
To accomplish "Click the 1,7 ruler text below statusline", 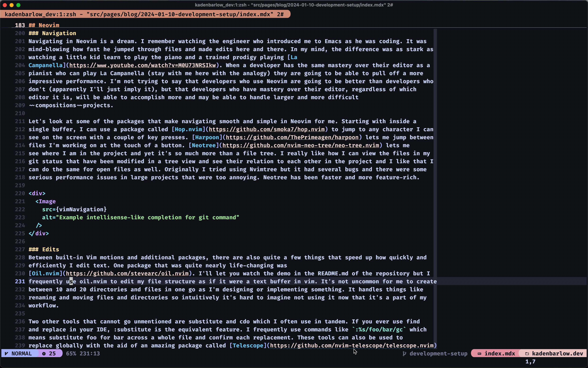I will pos(530,361).
